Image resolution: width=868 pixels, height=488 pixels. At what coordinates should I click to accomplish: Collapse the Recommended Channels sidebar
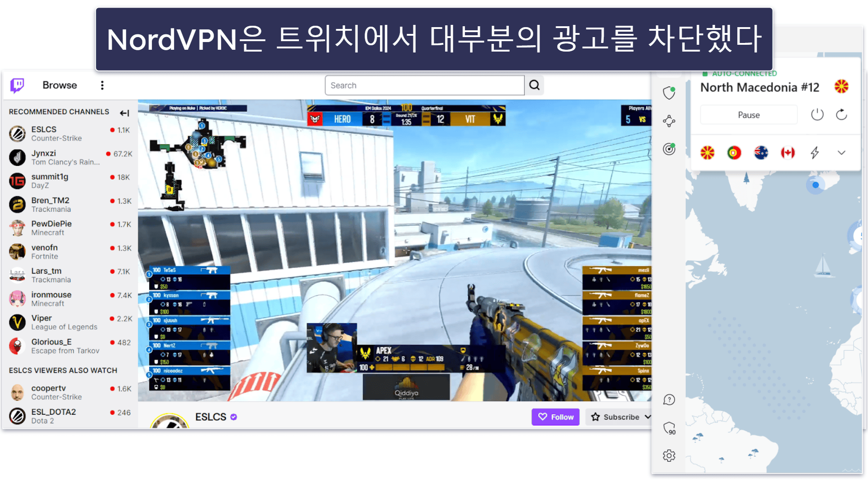coord(124,113)
